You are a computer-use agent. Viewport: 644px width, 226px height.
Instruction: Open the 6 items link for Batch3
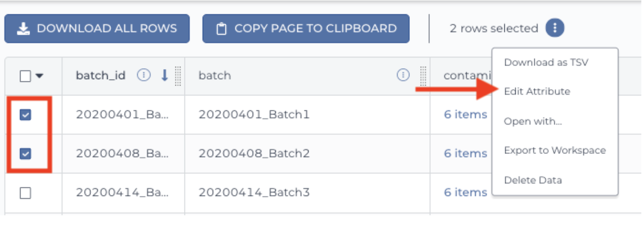point(465,193)
